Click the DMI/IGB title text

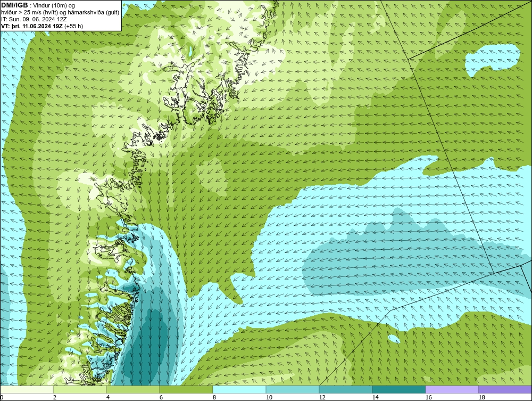14,5
